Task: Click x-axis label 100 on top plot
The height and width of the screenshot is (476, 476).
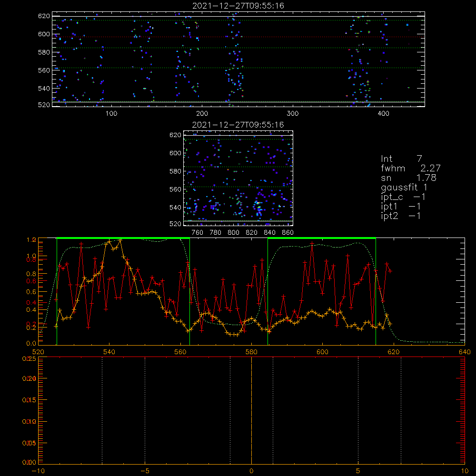Action: [111, 114]
